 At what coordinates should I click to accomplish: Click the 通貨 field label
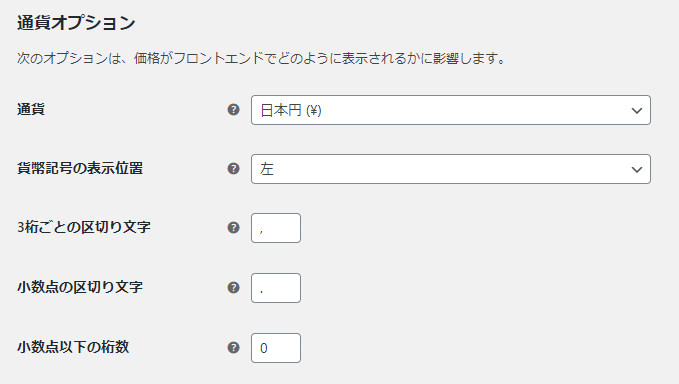pyautogui.click(x=31, y=109)
